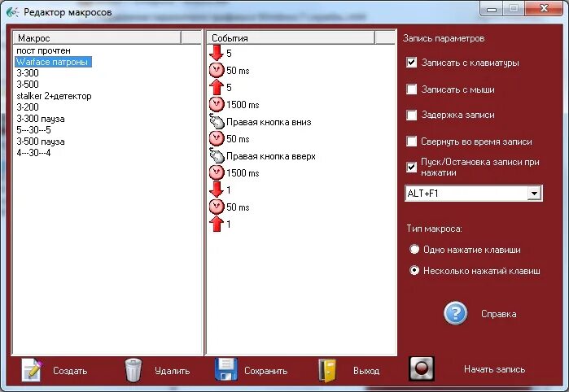Viewport: 569px width, 392px height.
Task: Select the key-up arrow icon for 1
Action: (217, 224)
